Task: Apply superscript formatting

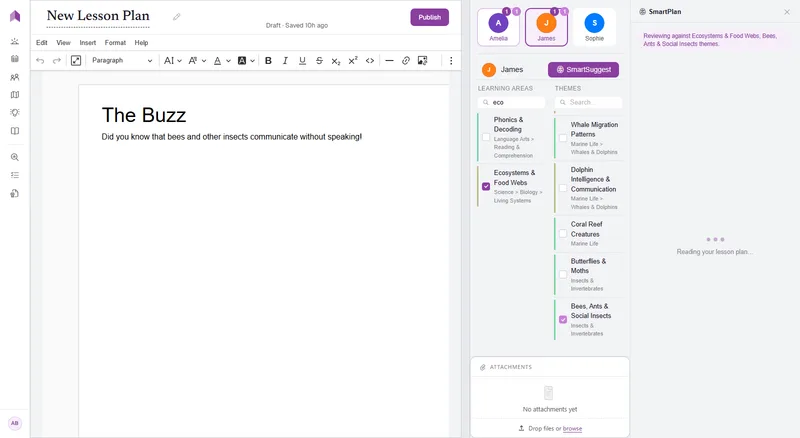Action: [x=353, y=61]
